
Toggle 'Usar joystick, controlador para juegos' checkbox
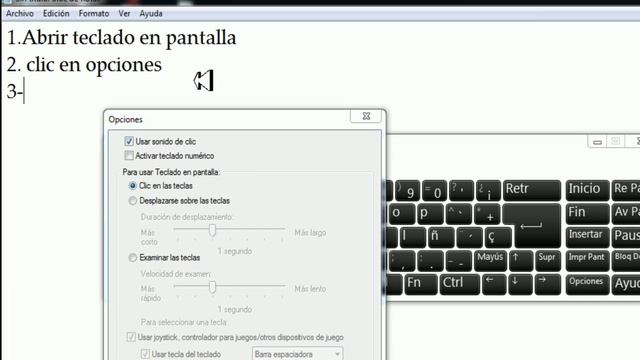tap(131, 337)
